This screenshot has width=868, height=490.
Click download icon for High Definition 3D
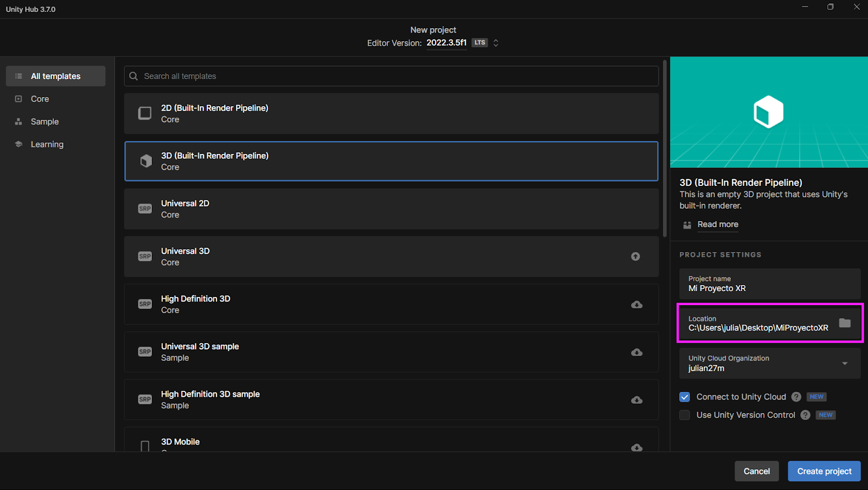[x=636, y=305]
